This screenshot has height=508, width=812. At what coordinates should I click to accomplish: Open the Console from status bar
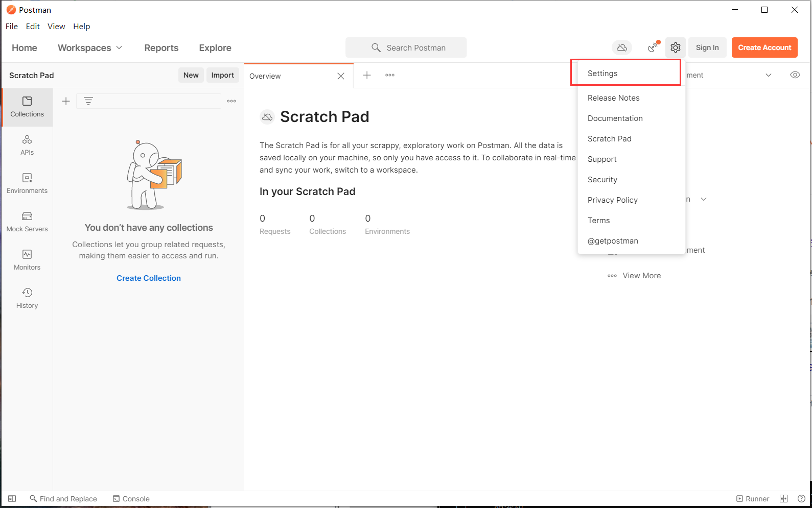pyautogui.click(x=131, y=499)
